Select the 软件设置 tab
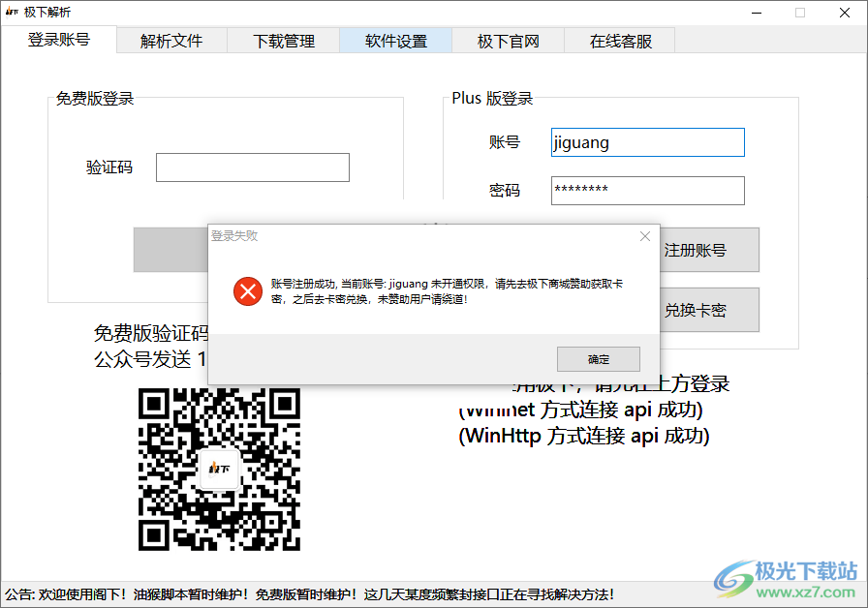The height and width of the screenshot is (608, 868). [396, 41]
